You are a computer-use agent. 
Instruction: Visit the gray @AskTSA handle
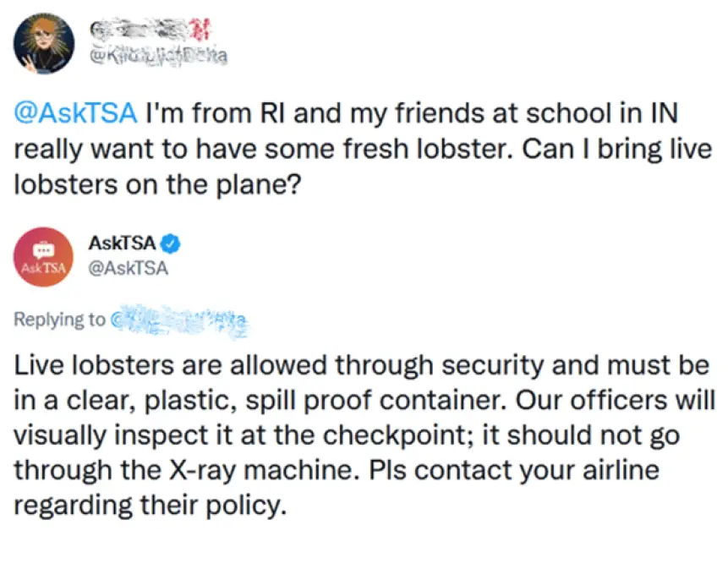129,269
